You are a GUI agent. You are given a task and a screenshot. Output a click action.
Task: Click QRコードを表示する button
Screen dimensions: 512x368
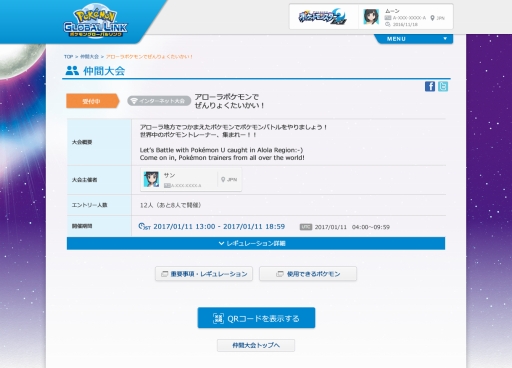(256, 318)
